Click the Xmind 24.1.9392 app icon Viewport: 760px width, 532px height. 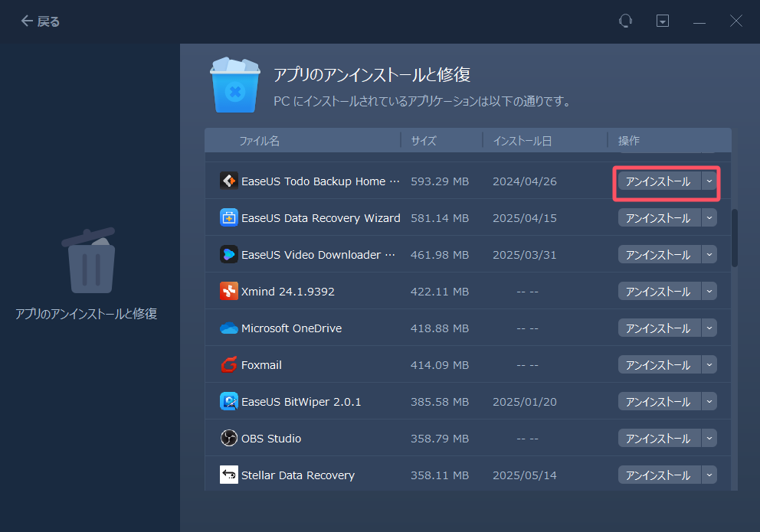228,291
